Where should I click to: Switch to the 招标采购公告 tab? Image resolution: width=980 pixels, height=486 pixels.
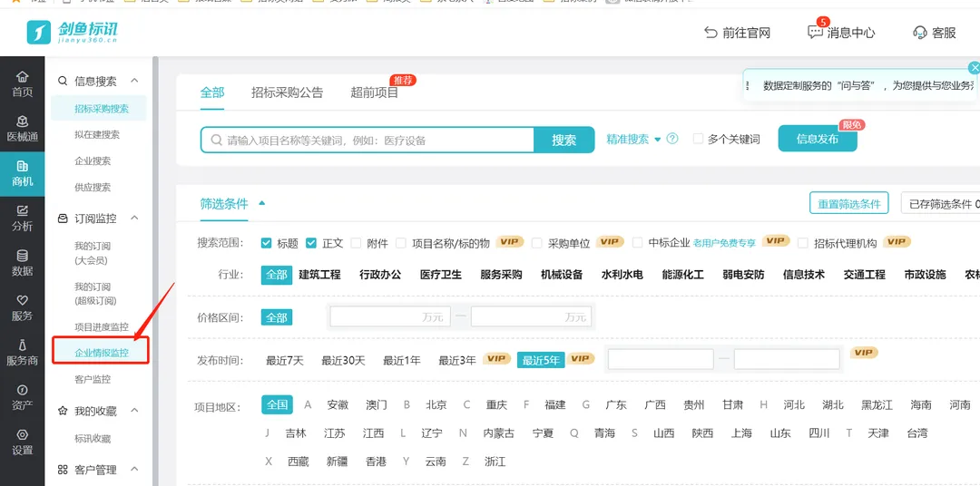pyautogui.click(x=287, y=92)
